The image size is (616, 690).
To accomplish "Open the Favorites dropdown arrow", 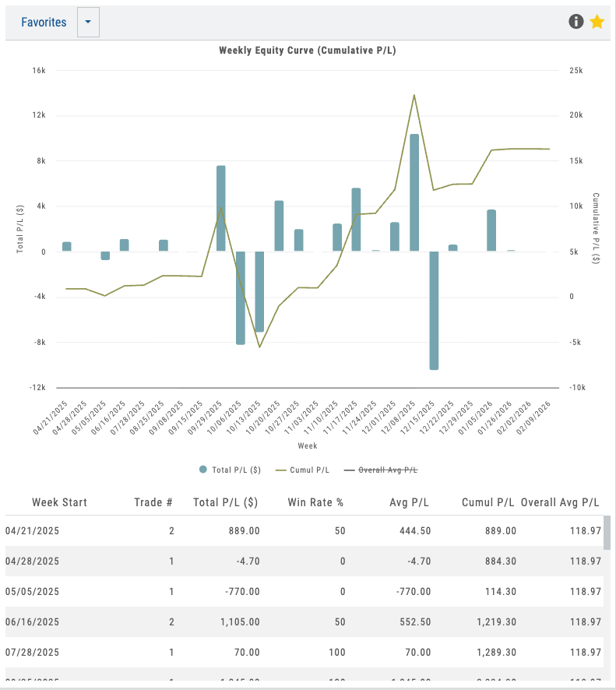I will tap(88, 23).
